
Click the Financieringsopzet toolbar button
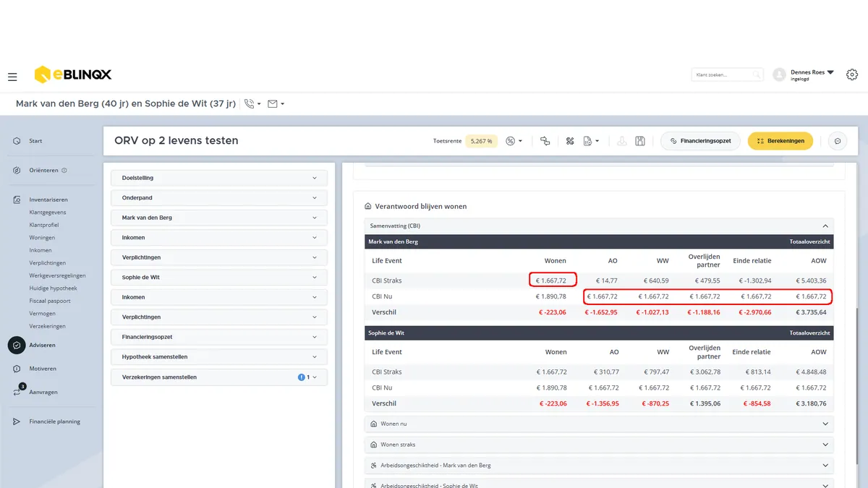700,141
